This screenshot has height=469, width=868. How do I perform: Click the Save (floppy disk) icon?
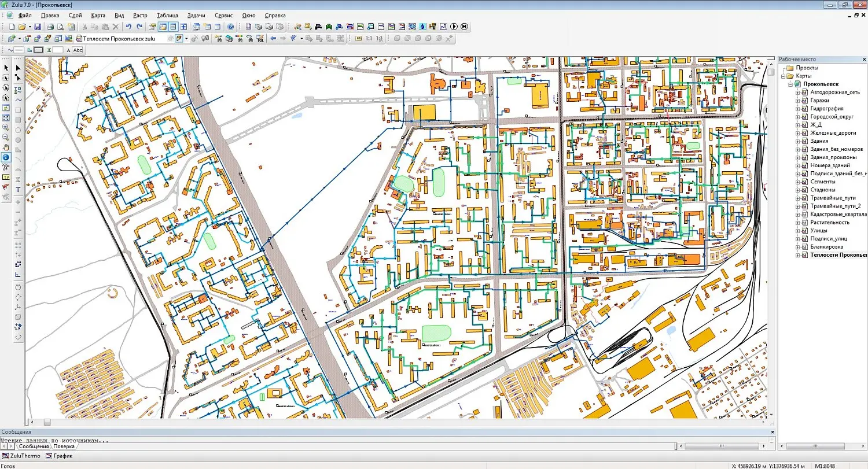coord(38,27)
